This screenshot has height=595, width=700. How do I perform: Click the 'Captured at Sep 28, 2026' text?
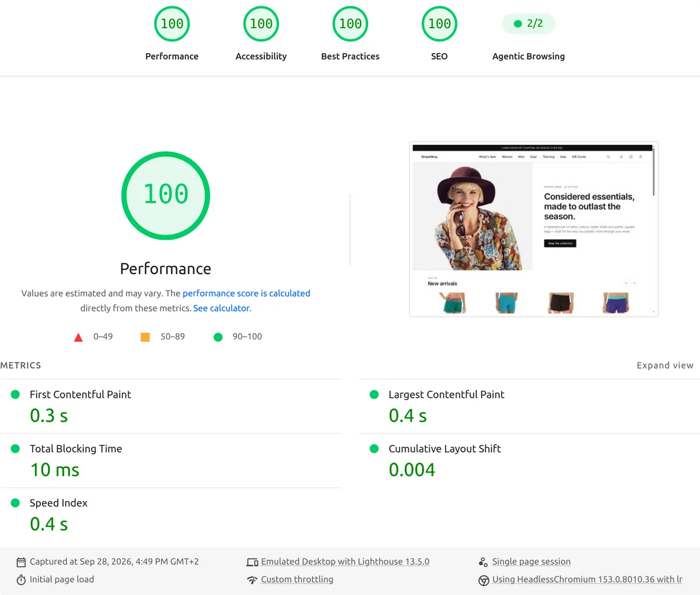[114, 562]
